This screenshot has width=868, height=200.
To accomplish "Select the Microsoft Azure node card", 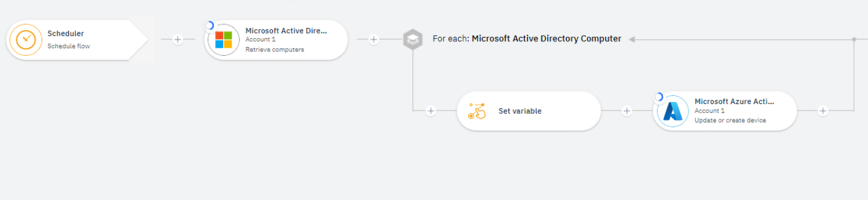I will (725, 111).
